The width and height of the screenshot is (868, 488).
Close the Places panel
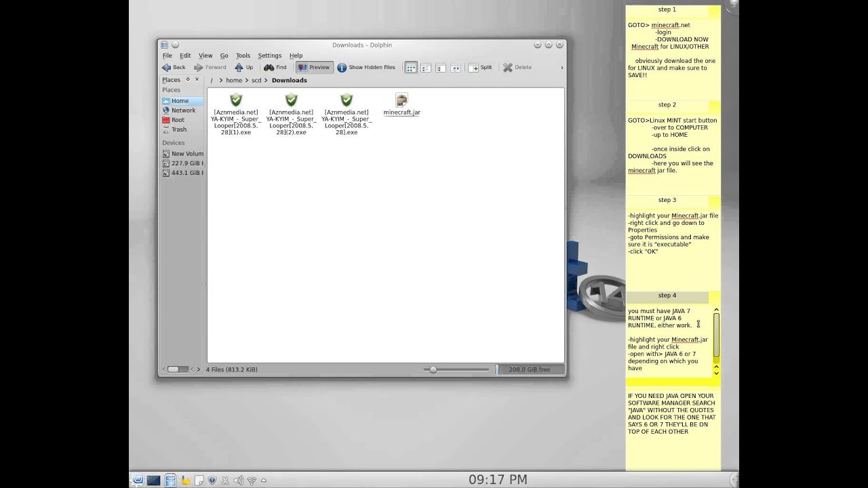click(x=197, y=79)
